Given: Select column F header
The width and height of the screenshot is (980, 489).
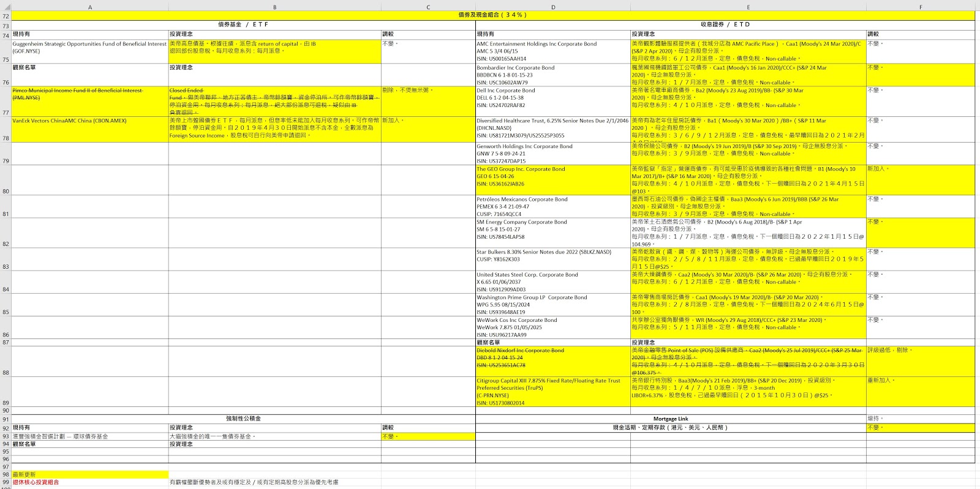Looking at the screenshot, I should (x=920, y=7).
